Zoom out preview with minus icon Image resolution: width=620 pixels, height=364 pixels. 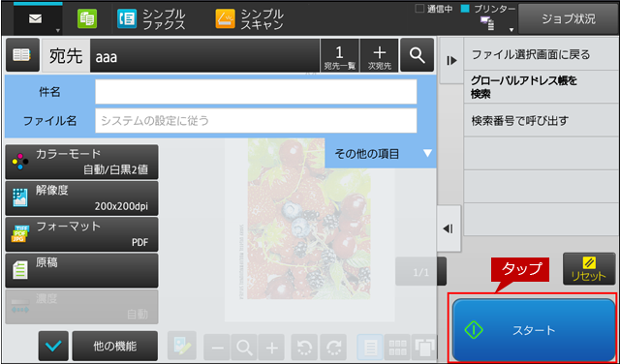pos(217,348)
